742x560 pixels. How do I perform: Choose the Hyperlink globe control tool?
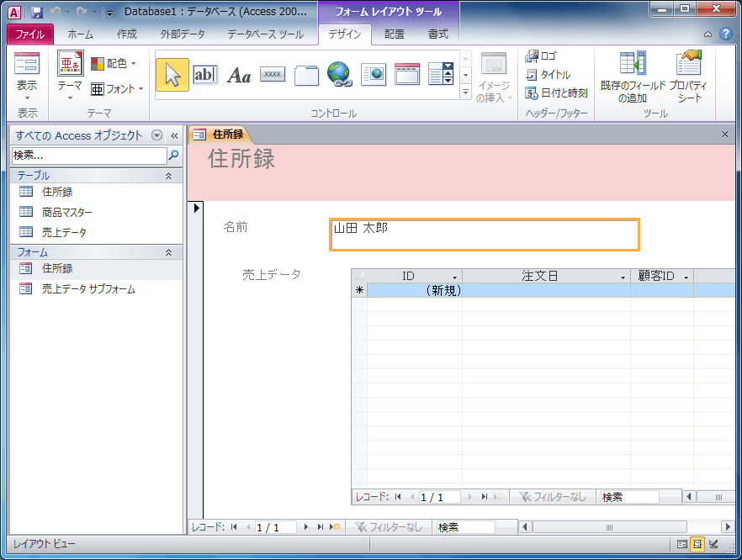[x=340, y=75]
